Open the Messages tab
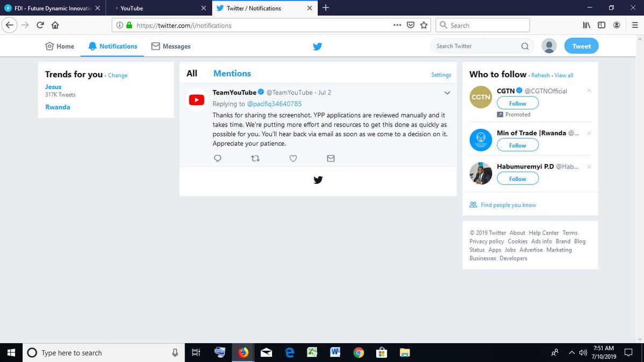Screen dimensions: 644x362 [171, 46]
